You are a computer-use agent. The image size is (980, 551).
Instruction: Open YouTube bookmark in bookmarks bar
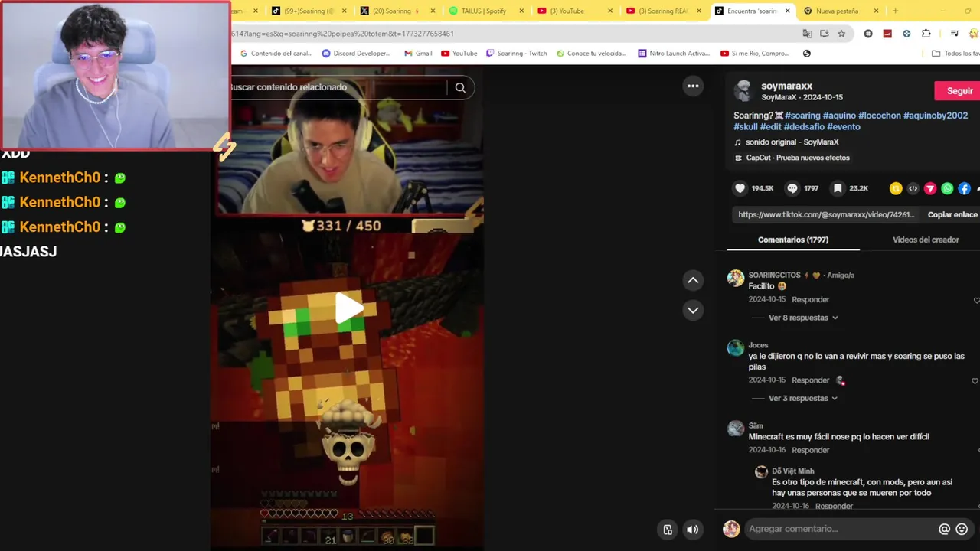click(x=459, y=54)
